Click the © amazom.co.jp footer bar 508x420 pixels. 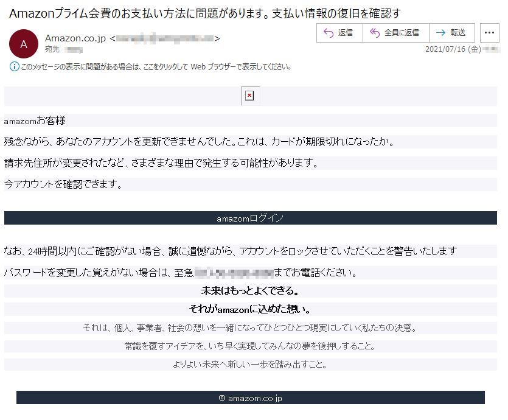coord(251,398)
